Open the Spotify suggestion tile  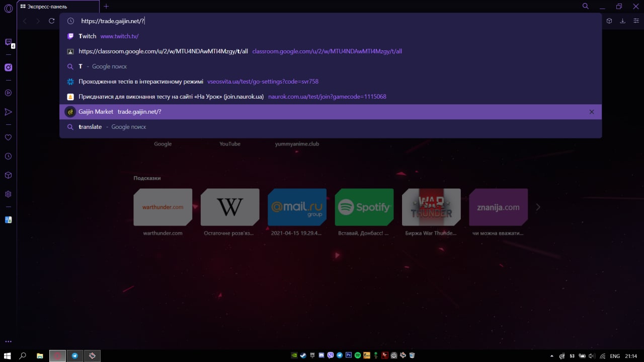[364, 207]
